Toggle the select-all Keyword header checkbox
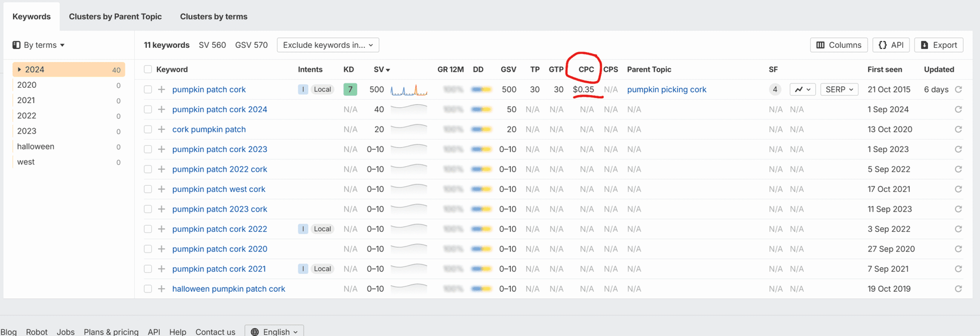The height and width of the screenshot is (336, 980). click(x=148, y=70)
